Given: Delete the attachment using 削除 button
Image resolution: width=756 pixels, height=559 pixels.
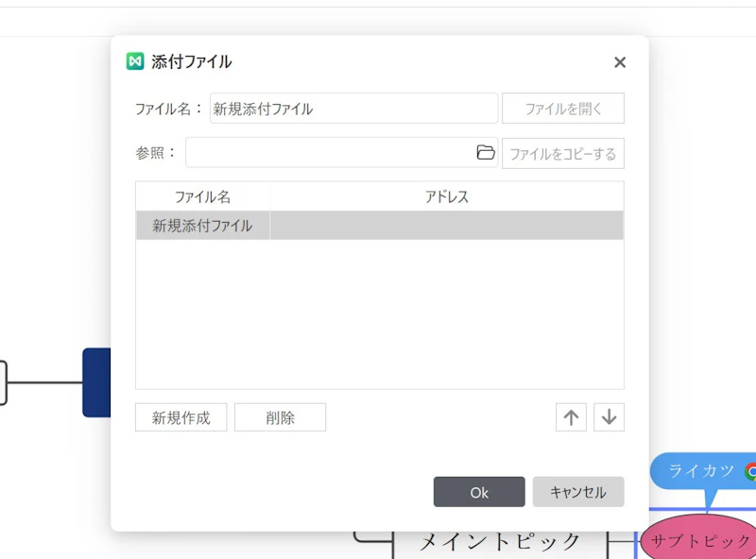Looking at the screenshot, I should click(281, 416).
